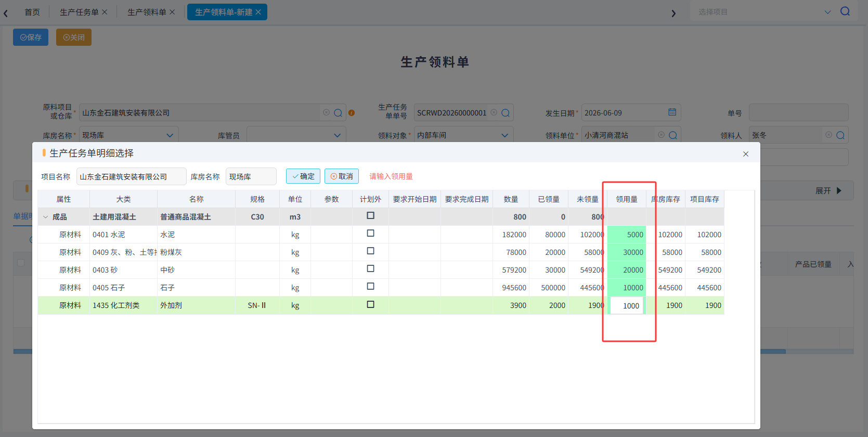Tick 计划外 checkbox for 普通商品混凝土 row
Viewport: 868px width, 437px height.
coord(371,215)
